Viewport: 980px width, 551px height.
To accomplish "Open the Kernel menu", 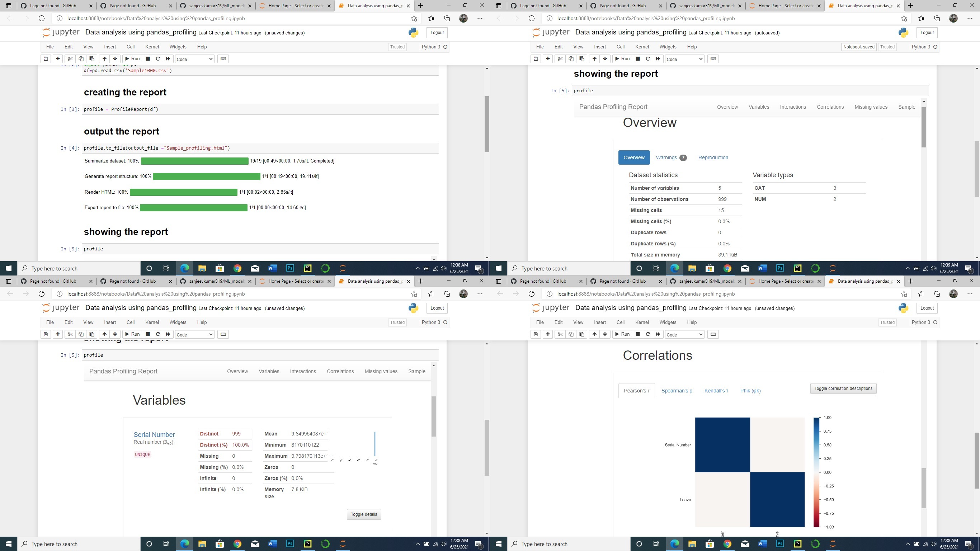I will pyautogui.click(x=152, y=46).
